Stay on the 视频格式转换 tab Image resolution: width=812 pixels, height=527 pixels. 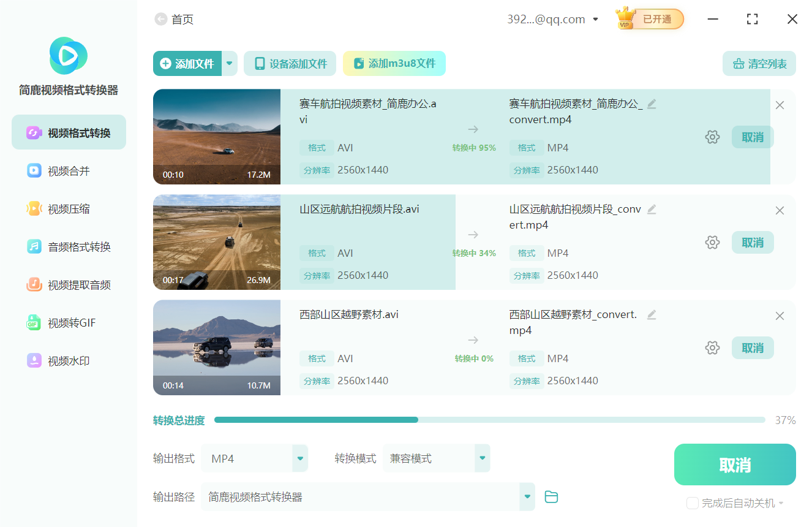click(68, 132)
